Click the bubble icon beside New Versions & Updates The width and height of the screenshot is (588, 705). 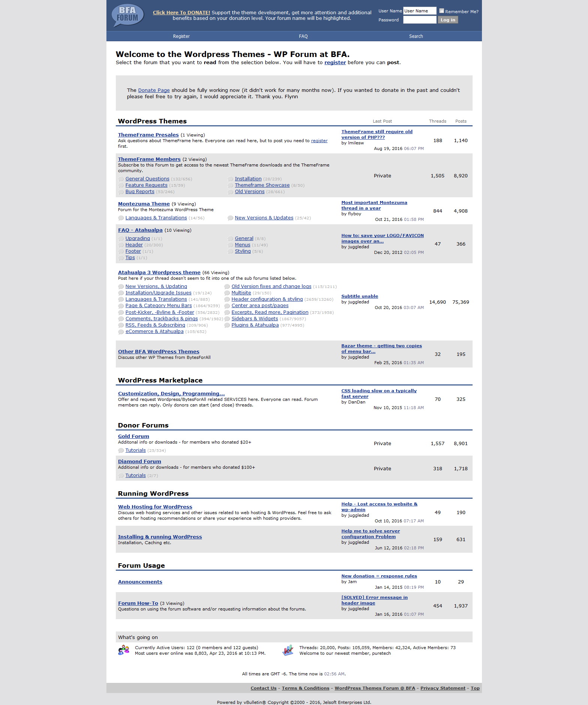(230, 218)
